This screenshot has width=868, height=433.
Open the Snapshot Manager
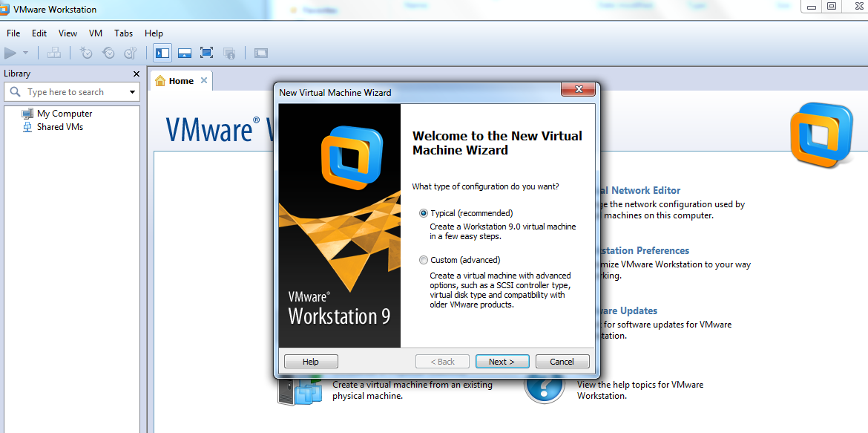[131, 53]
